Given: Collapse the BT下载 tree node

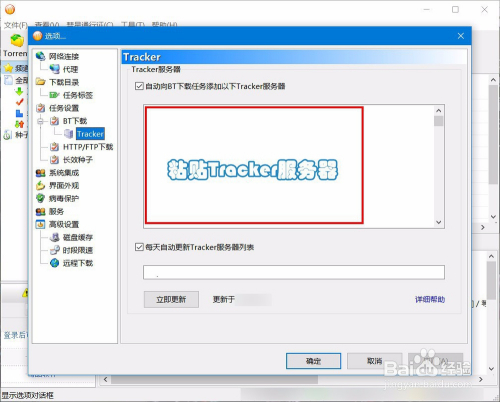Looking at the screenshot, I should [40, 121].
